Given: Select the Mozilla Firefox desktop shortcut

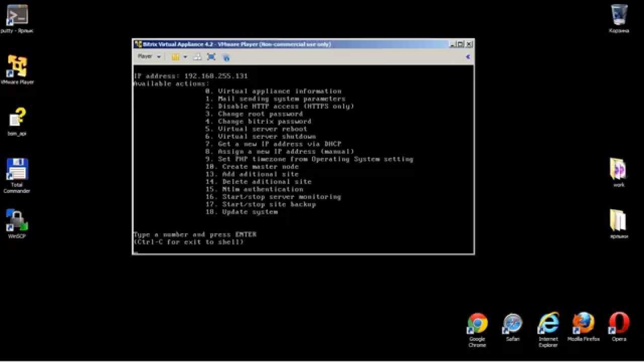Looking at the screenshot, I should coord(583,327).
